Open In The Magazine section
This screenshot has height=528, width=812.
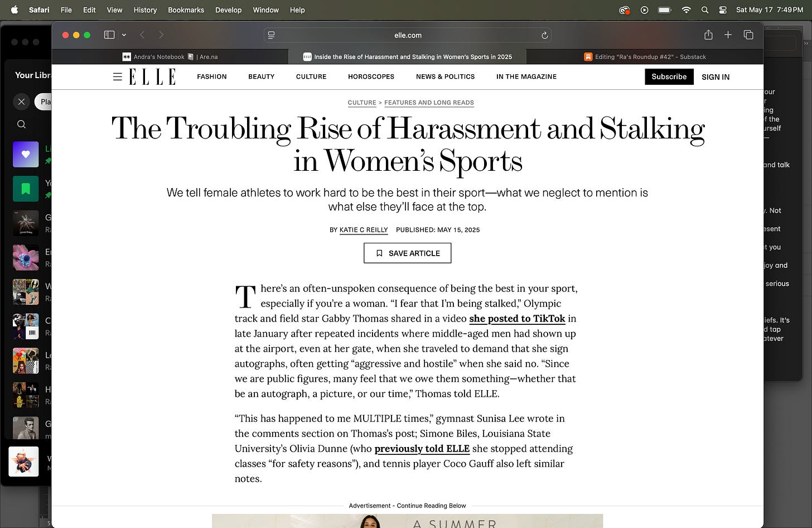point(526,76)
